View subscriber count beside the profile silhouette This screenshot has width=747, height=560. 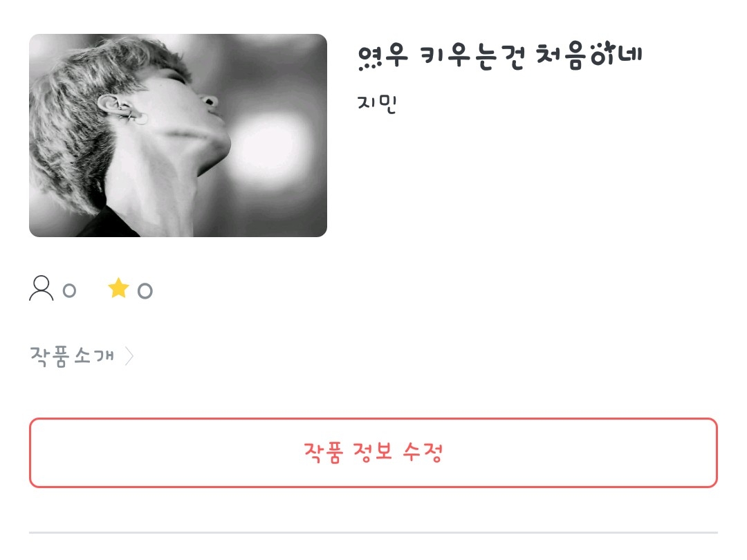70,290
